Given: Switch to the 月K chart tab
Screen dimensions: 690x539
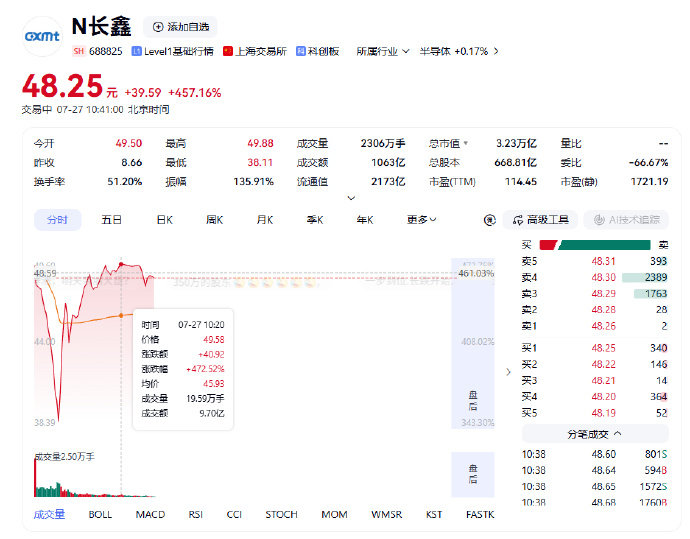Looking at the screenshot, I should click(265, 220).
